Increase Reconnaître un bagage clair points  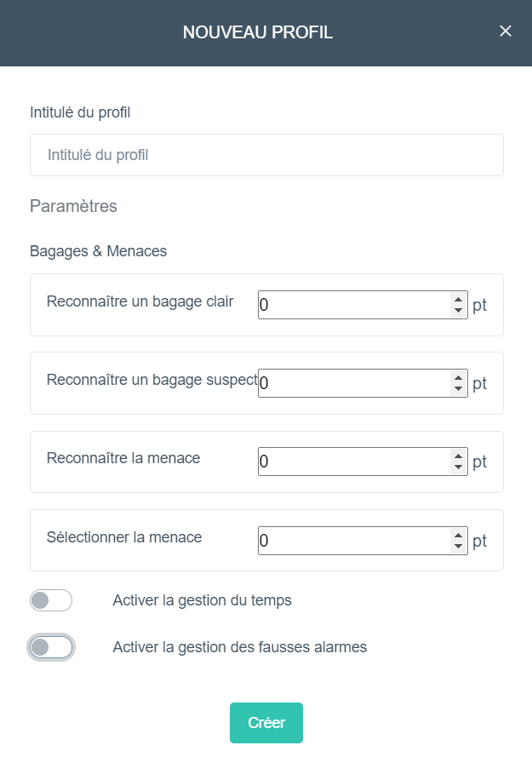(458, 300)
